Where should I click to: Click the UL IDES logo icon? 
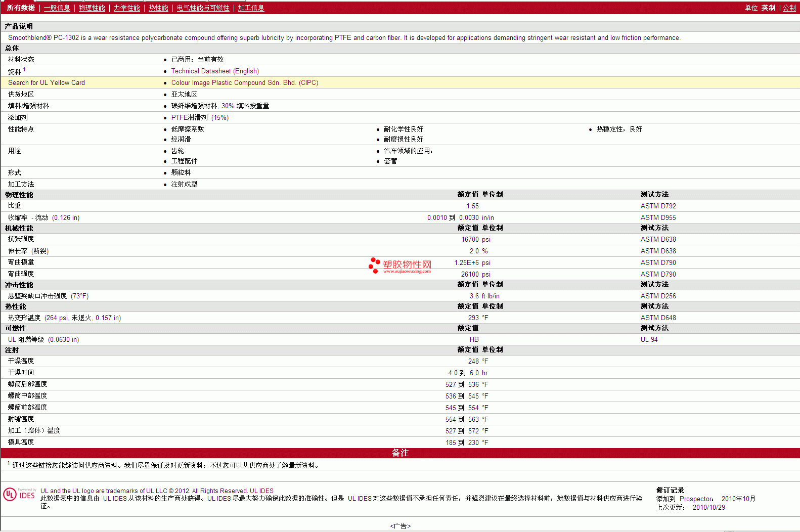coord(19,494)
